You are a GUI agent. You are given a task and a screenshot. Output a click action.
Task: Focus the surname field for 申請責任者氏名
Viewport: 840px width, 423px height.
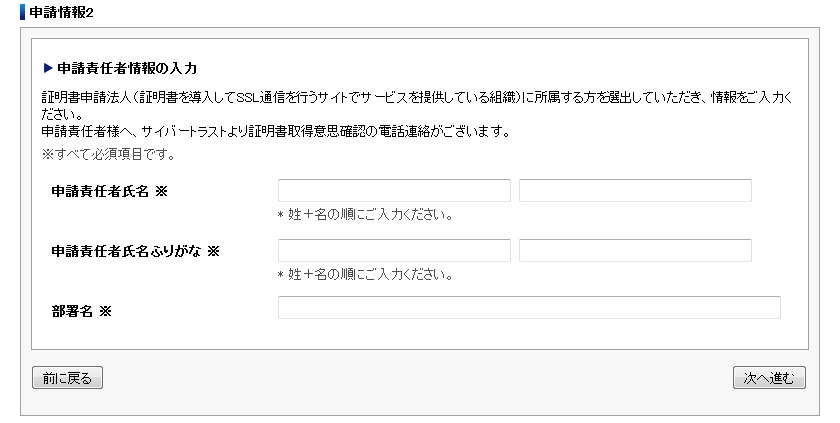(x=394, y=191)
